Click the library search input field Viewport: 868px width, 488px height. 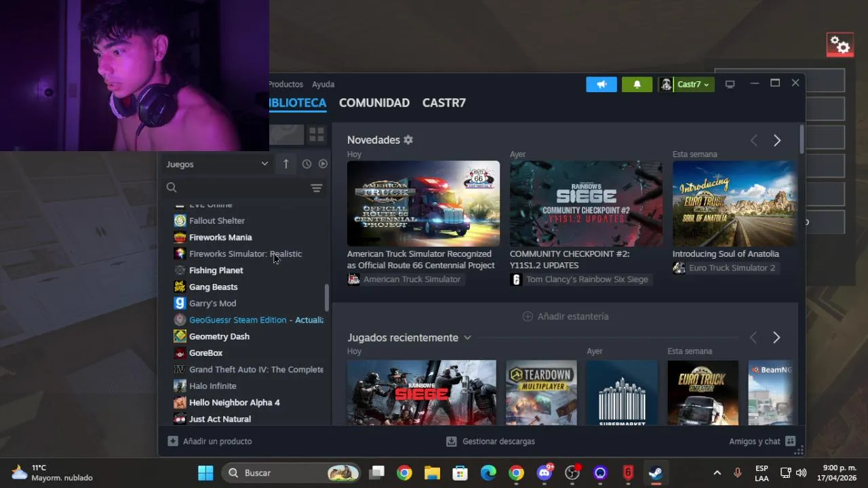pos(243,188)
